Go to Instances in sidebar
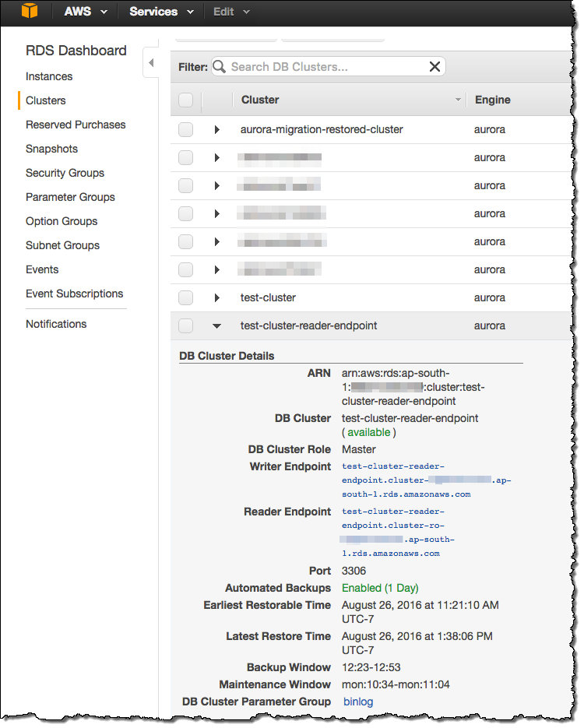The height and width of the screenshot is (728, 584). [x=49, y=76]
